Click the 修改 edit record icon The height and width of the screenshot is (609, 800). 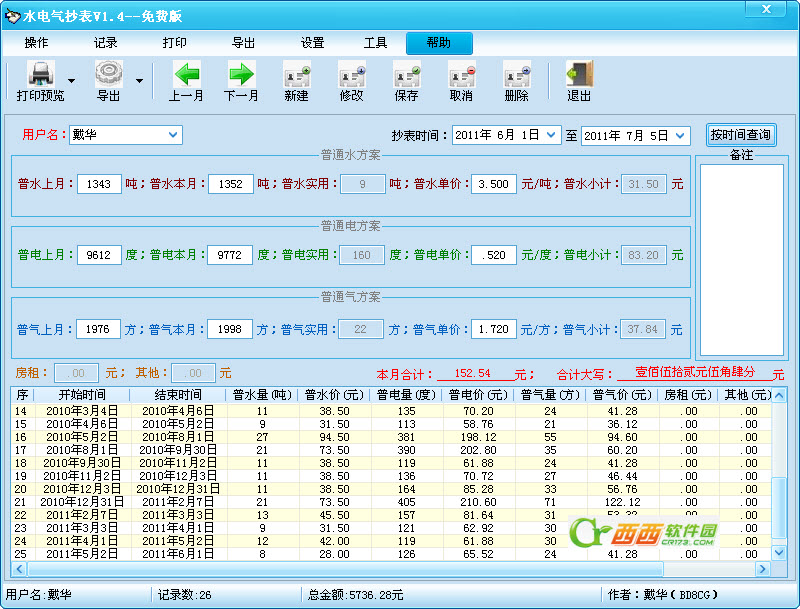pos(351,74)
